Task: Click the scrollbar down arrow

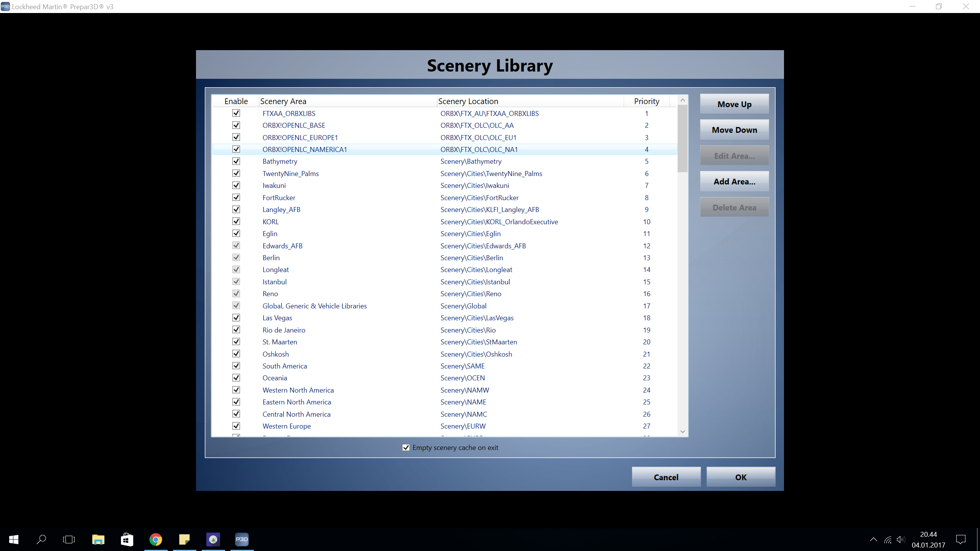Action: tap(683, 432)
